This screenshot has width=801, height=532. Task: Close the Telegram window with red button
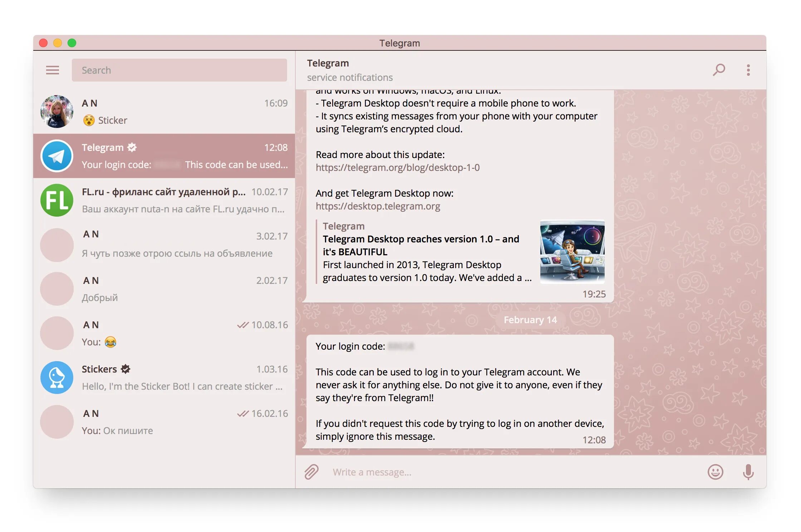pos(43,43)
